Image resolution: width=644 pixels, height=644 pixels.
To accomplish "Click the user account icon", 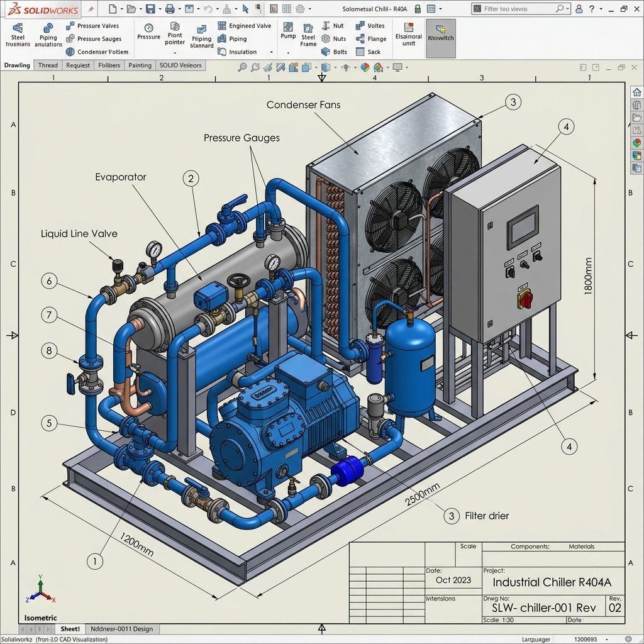I will [579, 9].
